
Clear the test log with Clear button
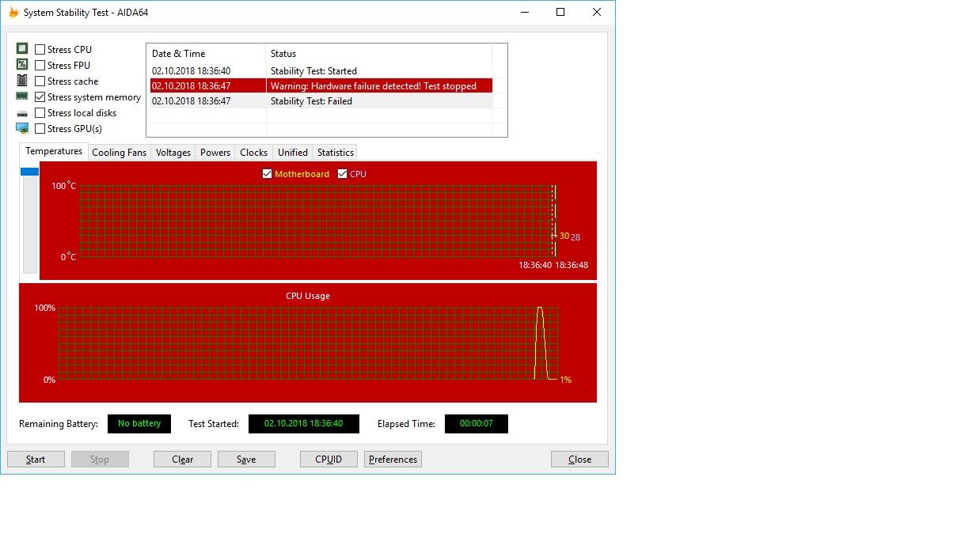(182, 459)
